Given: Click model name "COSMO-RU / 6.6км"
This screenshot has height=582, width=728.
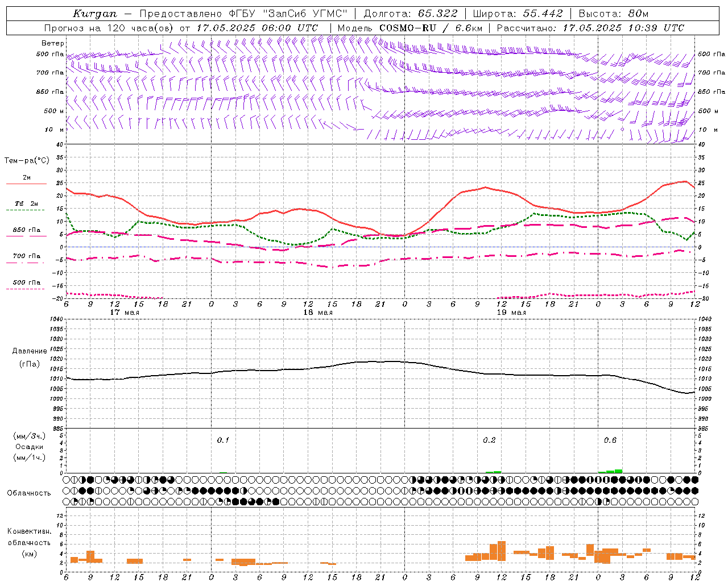Looking at the screenshot, I should click(x=431, y=28).
